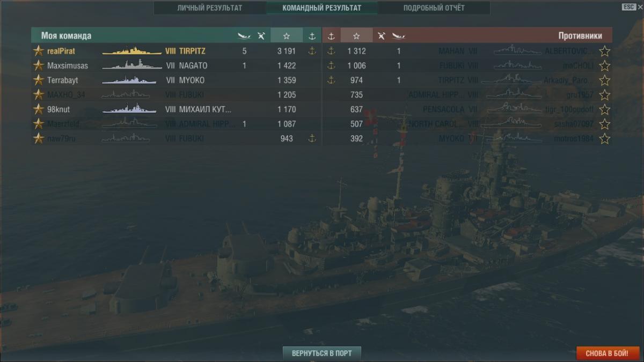Click my team's anchor column header
The image size is (644, 362).
click(x=312, y=36)
